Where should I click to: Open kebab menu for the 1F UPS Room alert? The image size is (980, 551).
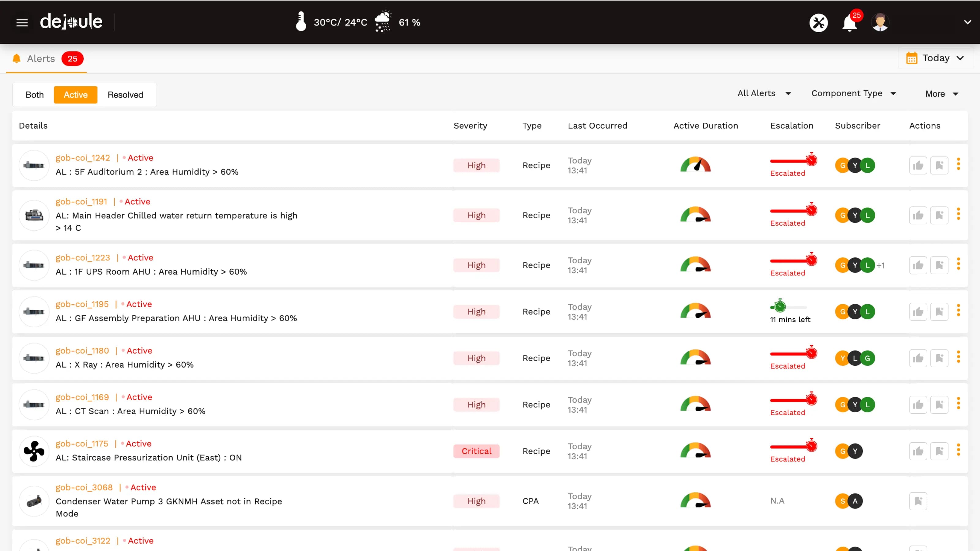click(959, 265)
